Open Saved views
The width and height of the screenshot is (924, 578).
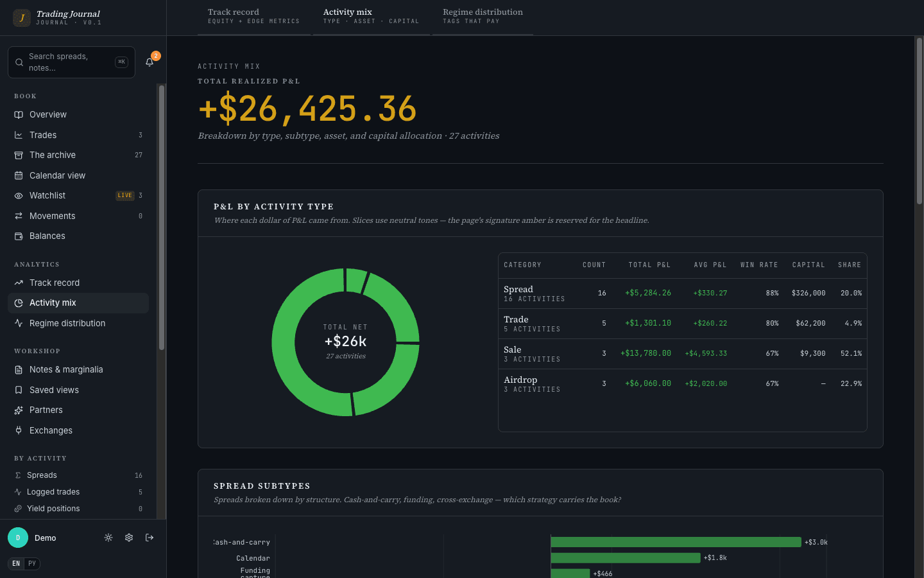78,390
